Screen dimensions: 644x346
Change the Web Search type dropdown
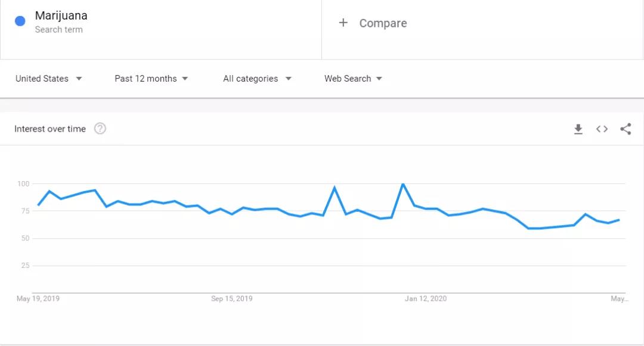pos(353,79)
